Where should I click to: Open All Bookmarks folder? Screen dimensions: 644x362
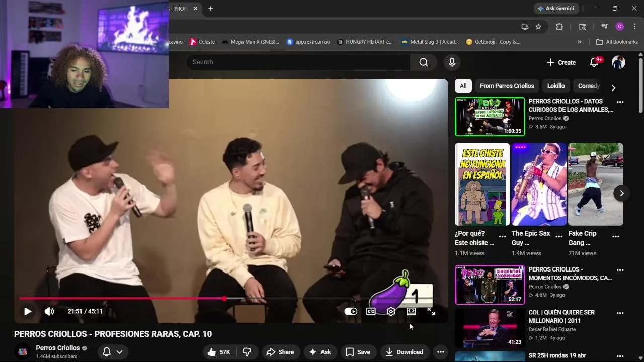point(617,42)
